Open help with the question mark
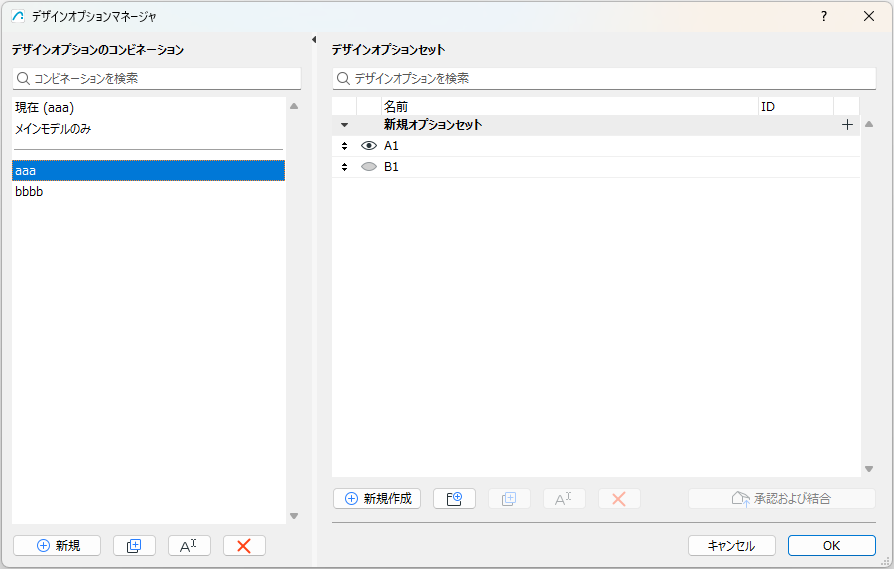Image resolution: width=894 pixels, height=569 pixels. click(824, 17)
